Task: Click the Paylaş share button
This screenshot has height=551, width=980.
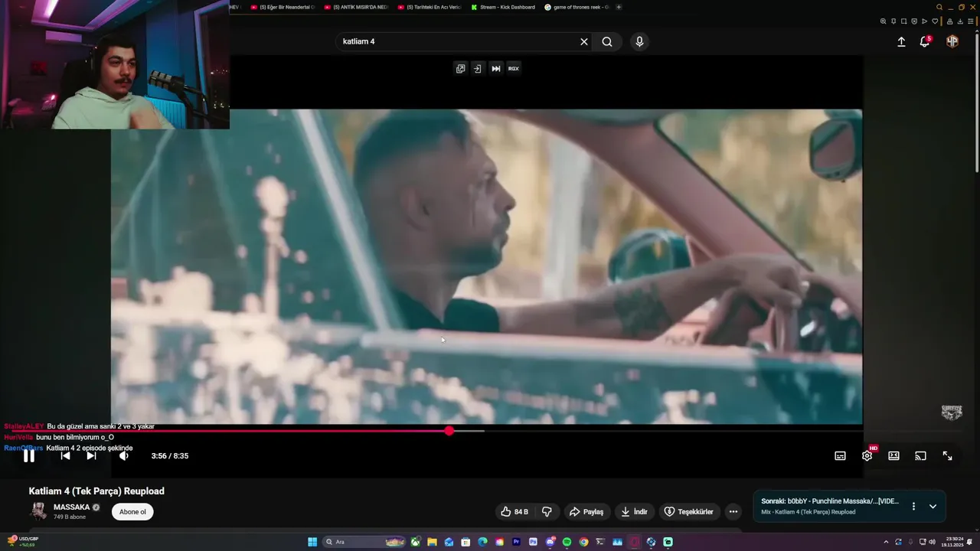Action: [x=586, y=512]
